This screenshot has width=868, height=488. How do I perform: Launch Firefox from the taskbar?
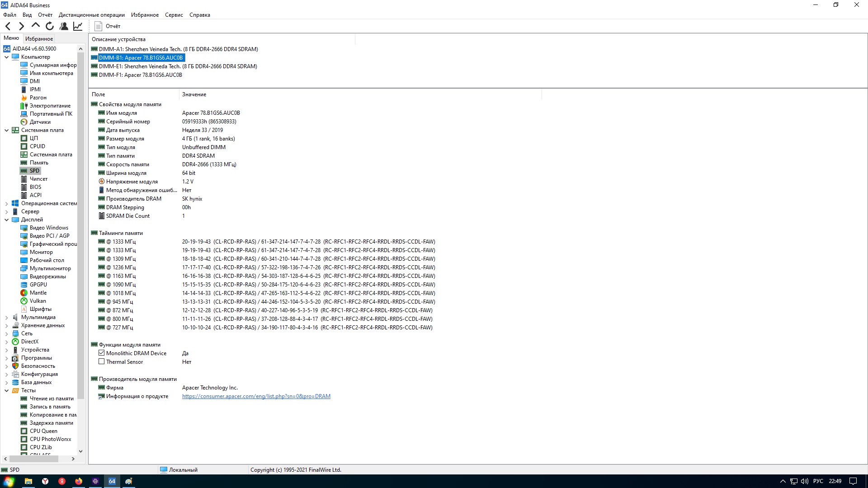pos(79,481)
